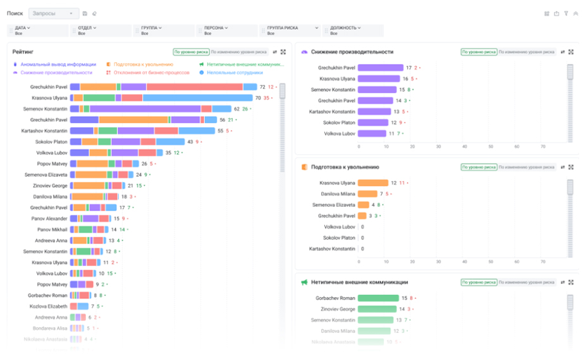
Task: Select По уровню риска in Подготовка к увольнению panel
Action: click(x=479, y=167)
